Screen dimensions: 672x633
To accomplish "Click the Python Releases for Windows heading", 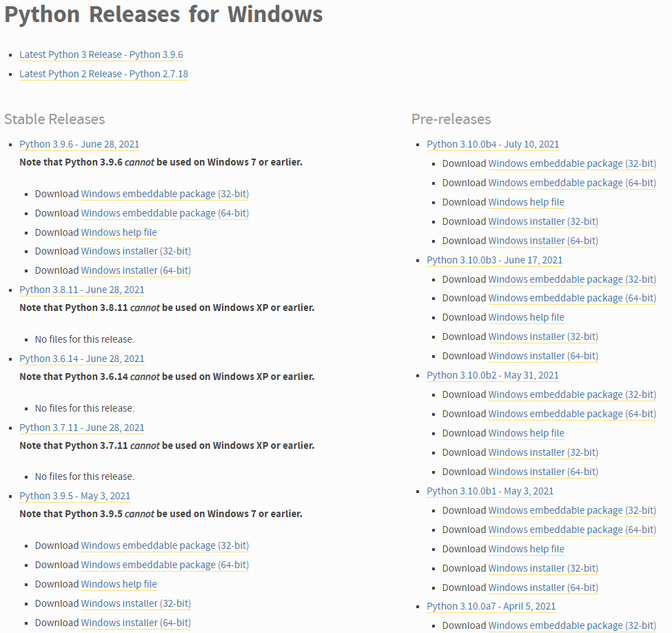I will pyautogui.click(x=163, y=14).
